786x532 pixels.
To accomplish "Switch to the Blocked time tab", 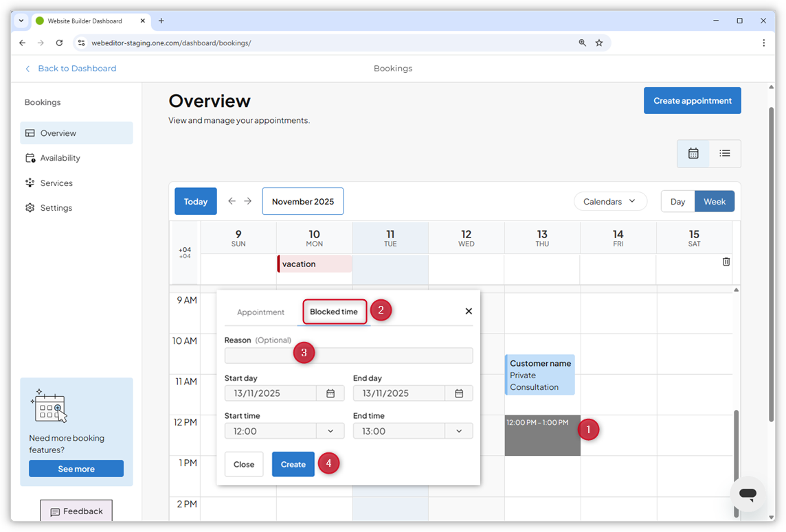I will (x=334, y=311).
